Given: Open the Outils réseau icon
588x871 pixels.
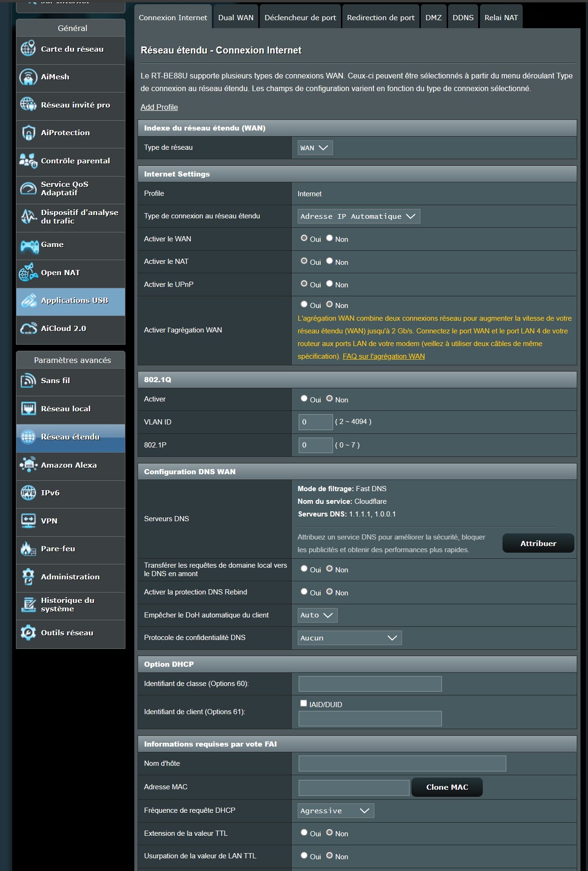Looking at the screenshot, I should click(28, 632).
